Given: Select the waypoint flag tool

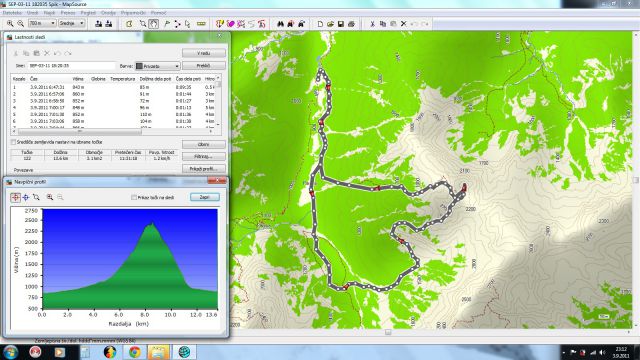Looking at the screenshot, I should pos(167,24).
